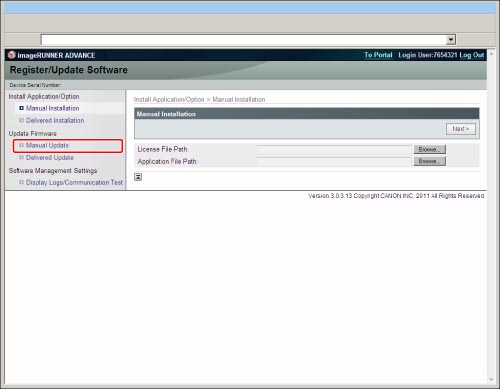Click the Next button
This screenshot has height=389, width=500.
coord(461,129)
